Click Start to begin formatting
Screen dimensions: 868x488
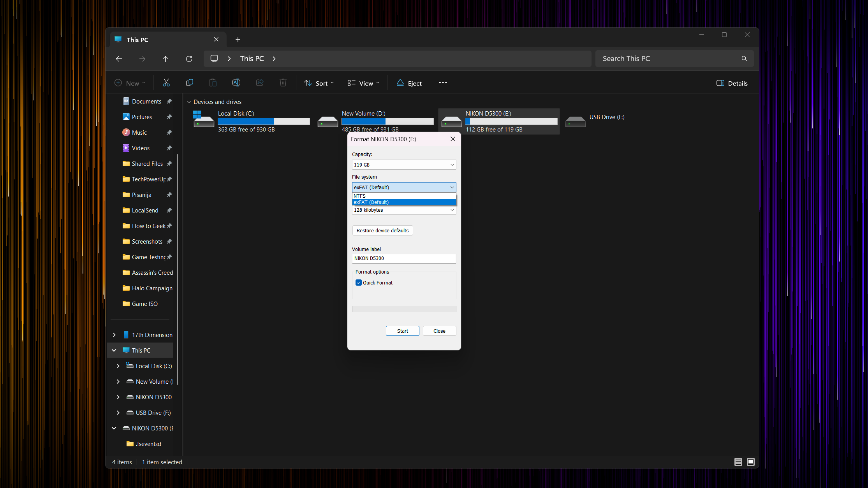pyautogui.click(x=403, y=331)
